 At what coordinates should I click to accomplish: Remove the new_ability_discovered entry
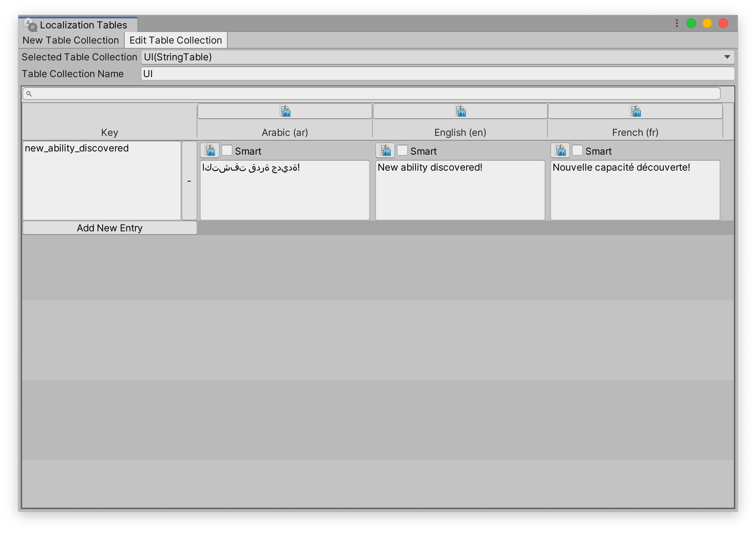[190, 180]
